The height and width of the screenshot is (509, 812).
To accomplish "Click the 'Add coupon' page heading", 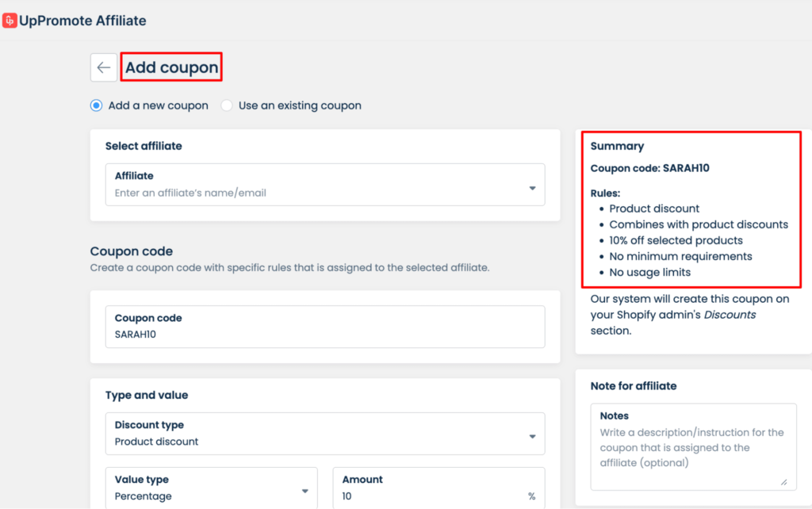I will coord(171,67).
